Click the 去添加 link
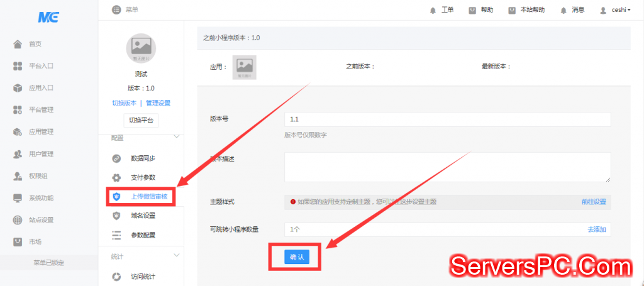The image size is (644, 286). [x=597, y=229]
